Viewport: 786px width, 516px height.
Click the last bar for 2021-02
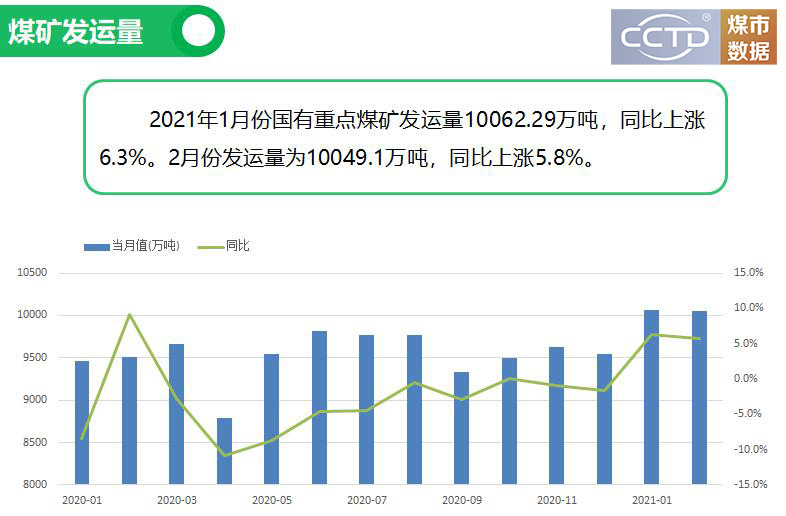[699, 398]
